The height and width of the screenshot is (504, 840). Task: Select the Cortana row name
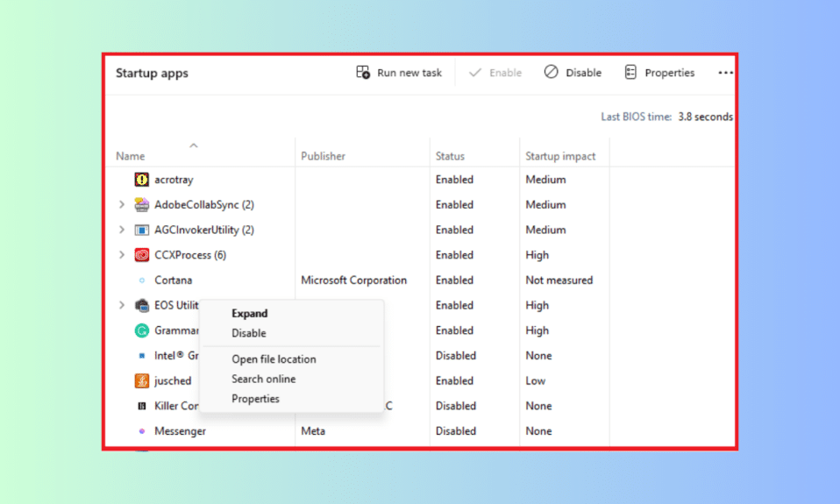(x=173, y=280)
